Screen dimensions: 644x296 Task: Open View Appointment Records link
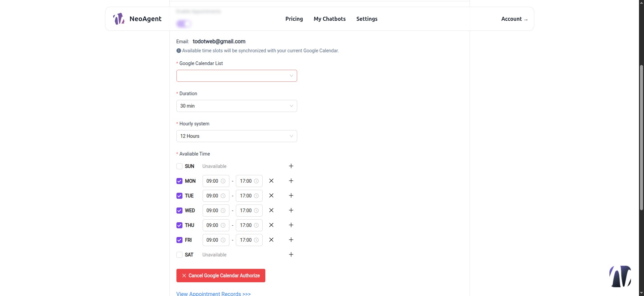pyautogui.click(x=214, y=294)
